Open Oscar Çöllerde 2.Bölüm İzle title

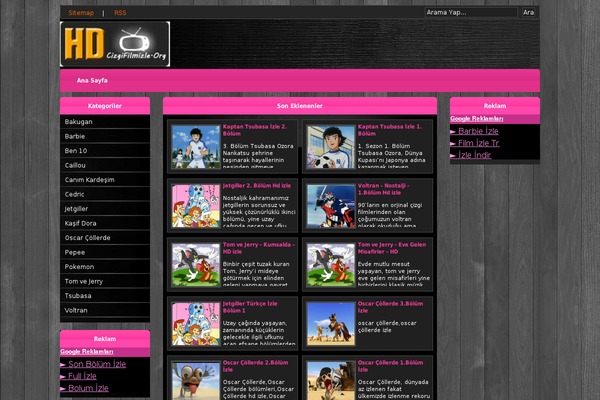click(x=255, y=366)
